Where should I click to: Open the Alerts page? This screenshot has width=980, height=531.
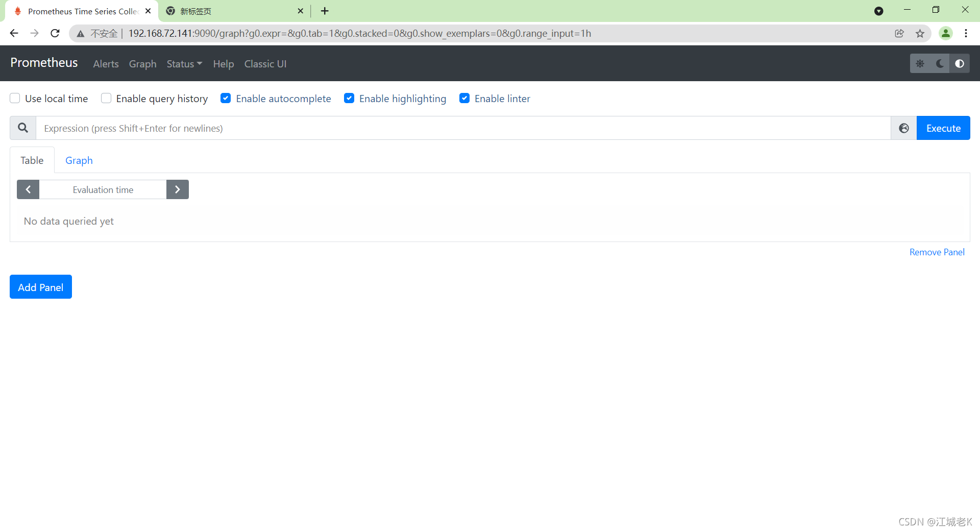(x=106, y=64)
